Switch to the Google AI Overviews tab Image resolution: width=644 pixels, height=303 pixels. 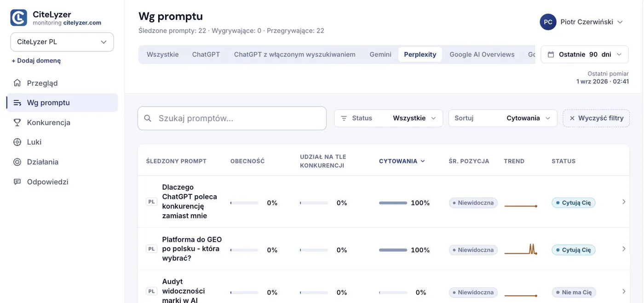(482, 54)
